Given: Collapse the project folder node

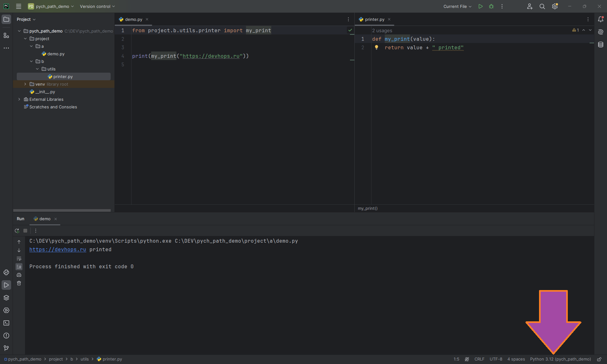Looking at the screenshot, I should 25,39.
